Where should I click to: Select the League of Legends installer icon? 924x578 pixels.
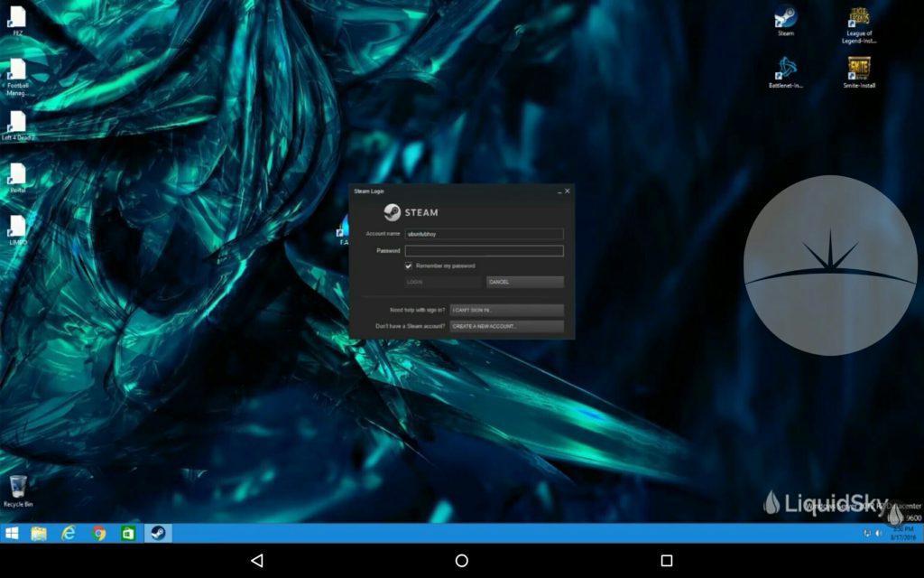click(x=859, y=25)
